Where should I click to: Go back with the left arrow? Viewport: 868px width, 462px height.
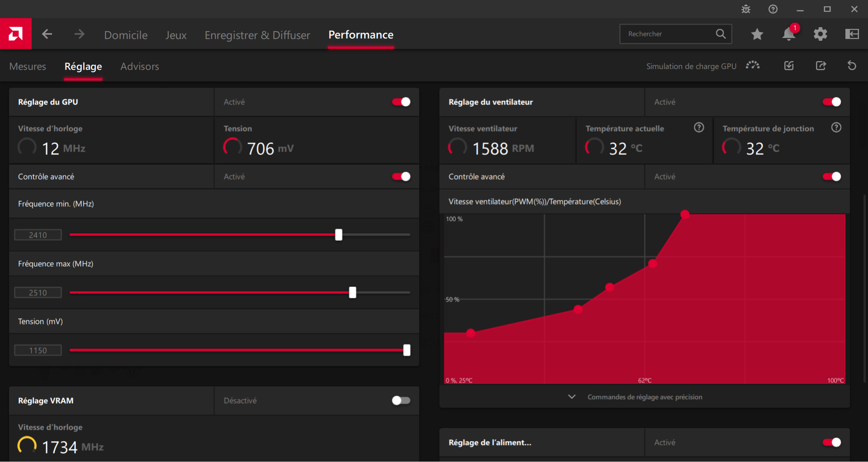point(47,34)
